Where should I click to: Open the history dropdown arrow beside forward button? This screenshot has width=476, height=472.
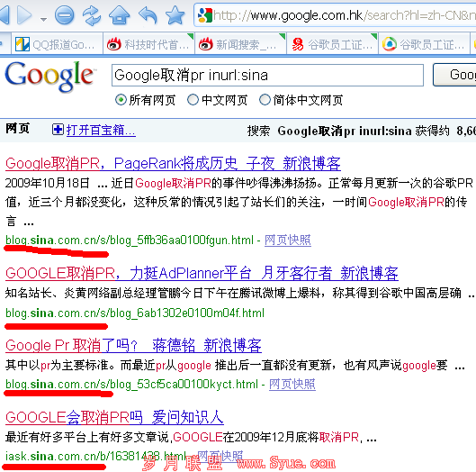point(44,19)
